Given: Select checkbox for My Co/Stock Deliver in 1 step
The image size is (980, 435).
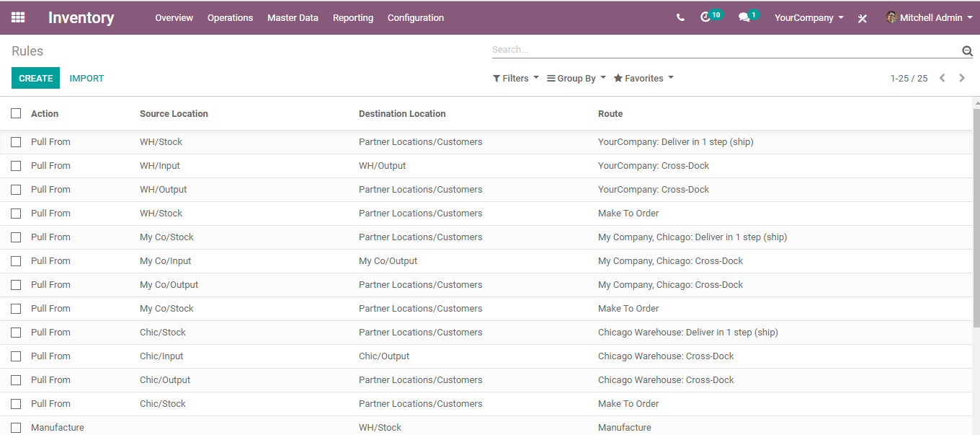Looking at the screenshot, I should pos(16,237).
